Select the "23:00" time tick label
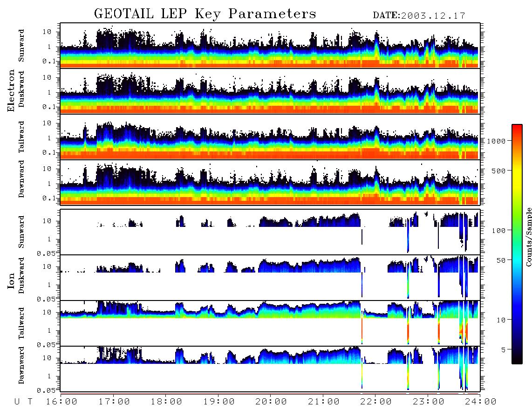Image resolution: width=532 pixels, height=410 pixels. [x=428, y=402]
